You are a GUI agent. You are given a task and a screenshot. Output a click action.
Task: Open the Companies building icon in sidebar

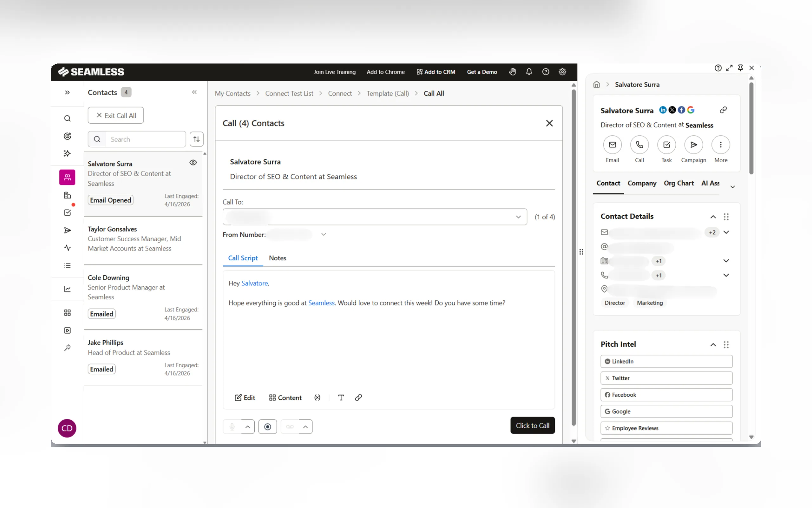pyautogui.click(x=68, y=195)
